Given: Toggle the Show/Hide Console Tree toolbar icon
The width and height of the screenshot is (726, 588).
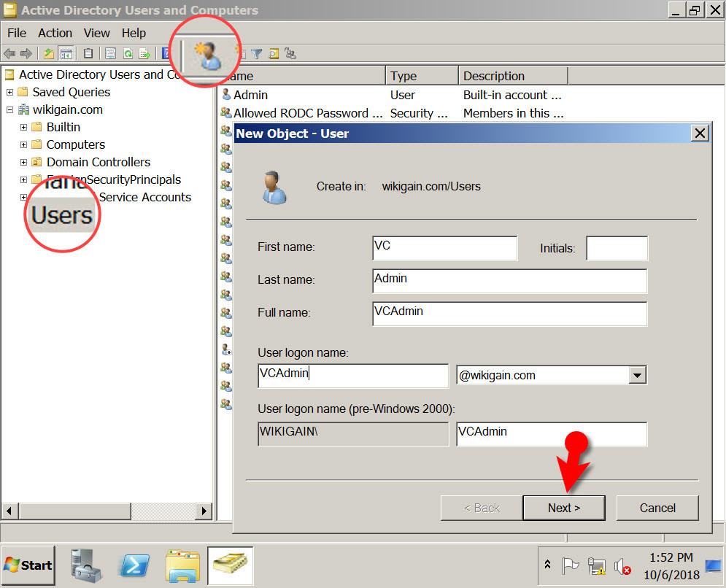Looking at the screenshot, I should point(66,54).
